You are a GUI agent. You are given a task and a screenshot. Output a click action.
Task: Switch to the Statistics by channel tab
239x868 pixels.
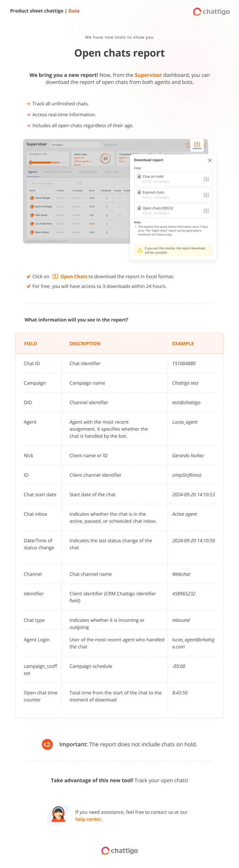click(58, 172)
